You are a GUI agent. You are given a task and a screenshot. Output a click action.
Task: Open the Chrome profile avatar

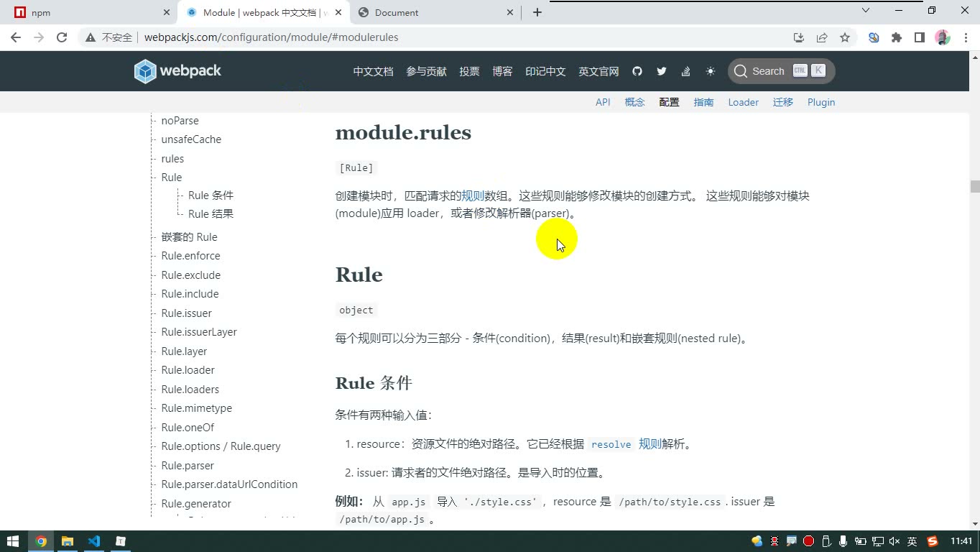pos(943,37)
